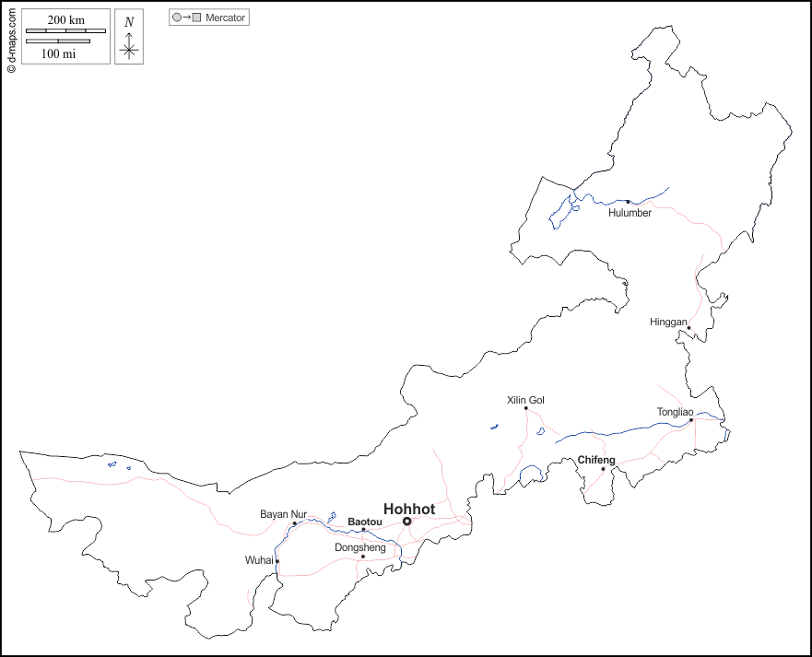This screenshot has width=812, height=657.
Task: Click the bold Chifeng label text
Action: [x=596, y=460]
